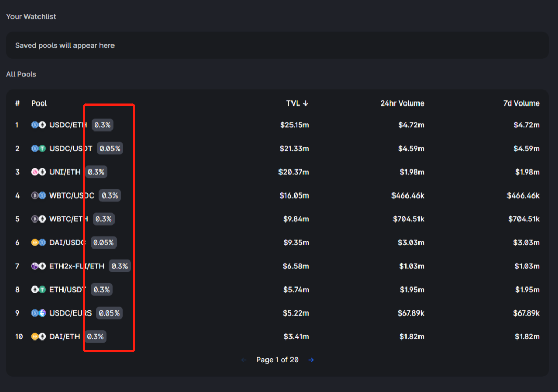
Task: Click the $21.33m TVL value
Action: coord(294,148)
